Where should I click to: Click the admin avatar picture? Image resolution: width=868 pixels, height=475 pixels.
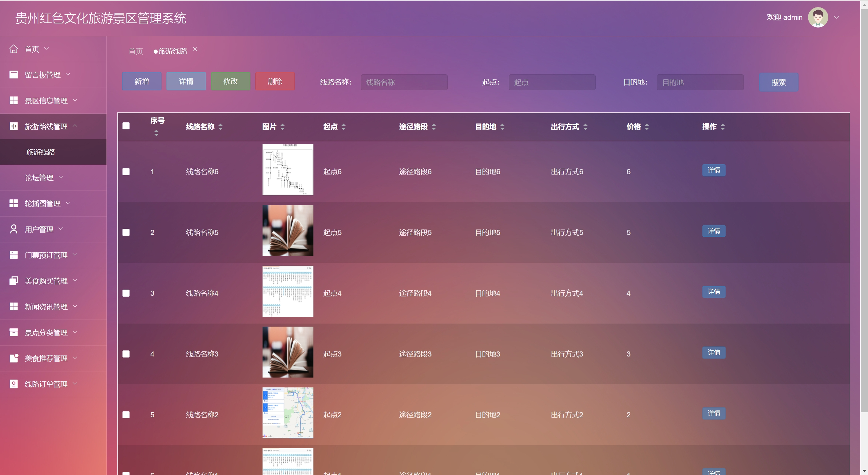pyautogui.click(x=818, y=17)
